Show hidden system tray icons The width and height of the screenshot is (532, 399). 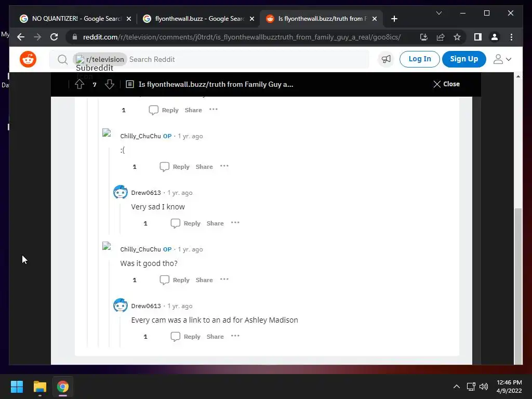[457, 387]
